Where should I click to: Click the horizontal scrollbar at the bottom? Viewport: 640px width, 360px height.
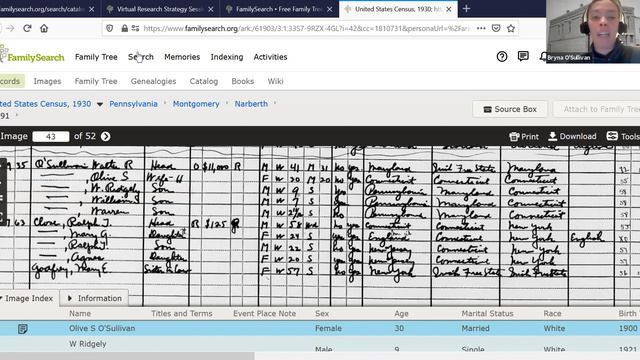tap(127, 356)
